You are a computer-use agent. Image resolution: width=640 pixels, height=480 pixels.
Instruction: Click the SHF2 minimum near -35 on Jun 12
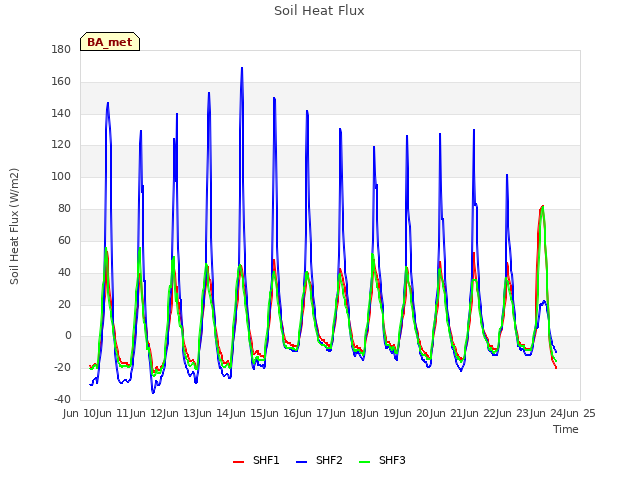pos(153,393)
